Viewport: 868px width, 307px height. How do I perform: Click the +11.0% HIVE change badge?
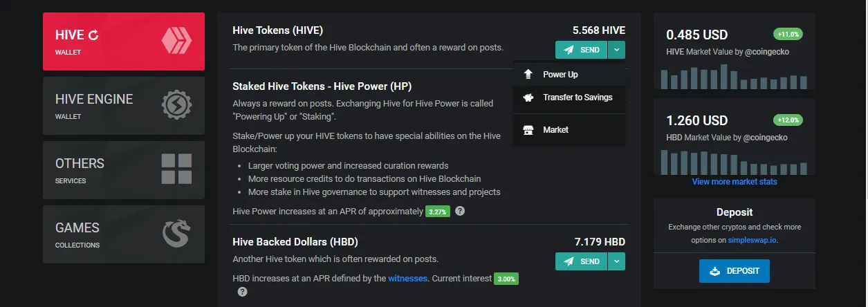coord(788,34)
